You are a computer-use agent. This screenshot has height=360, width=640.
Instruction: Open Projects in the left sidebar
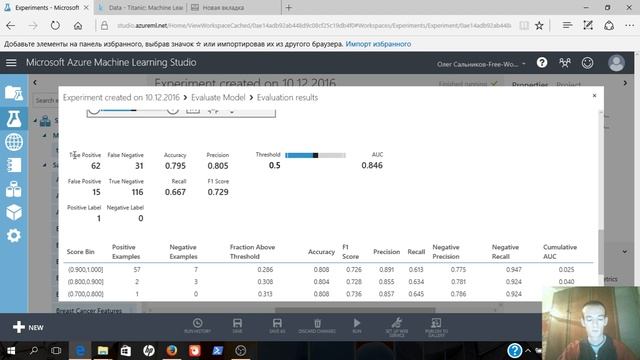click(13, 93)
